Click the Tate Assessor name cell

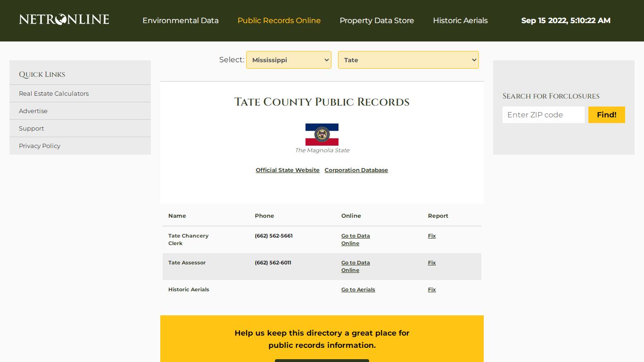[x=187, y=263]
